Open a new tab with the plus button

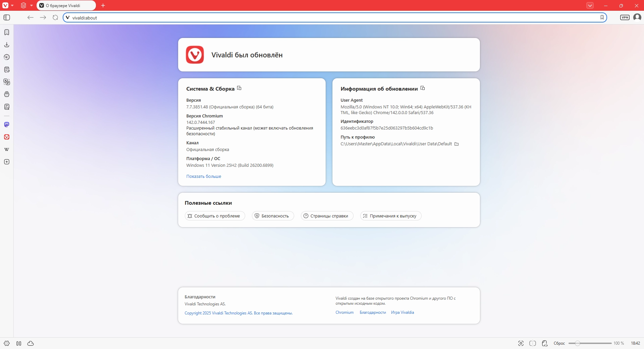pyautogui.click(x=103, y=5)
